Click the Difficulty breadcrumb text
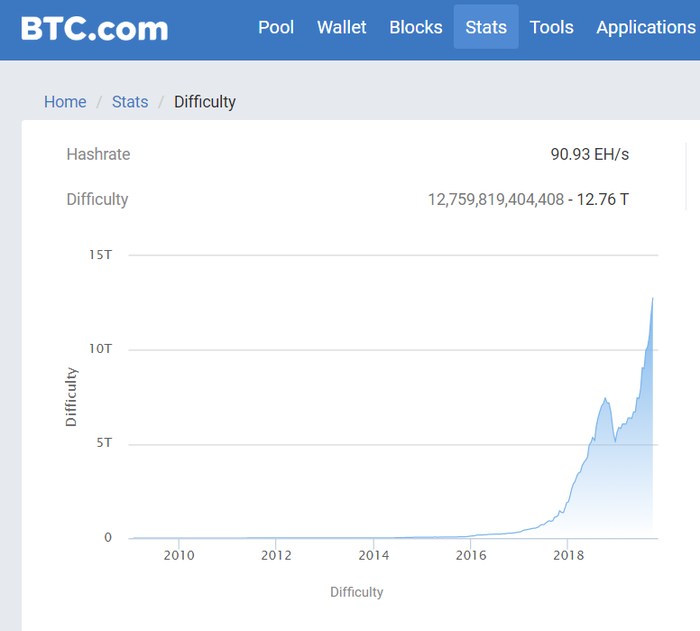Viewport: 700px width, 631px height. tap(205, 102)
